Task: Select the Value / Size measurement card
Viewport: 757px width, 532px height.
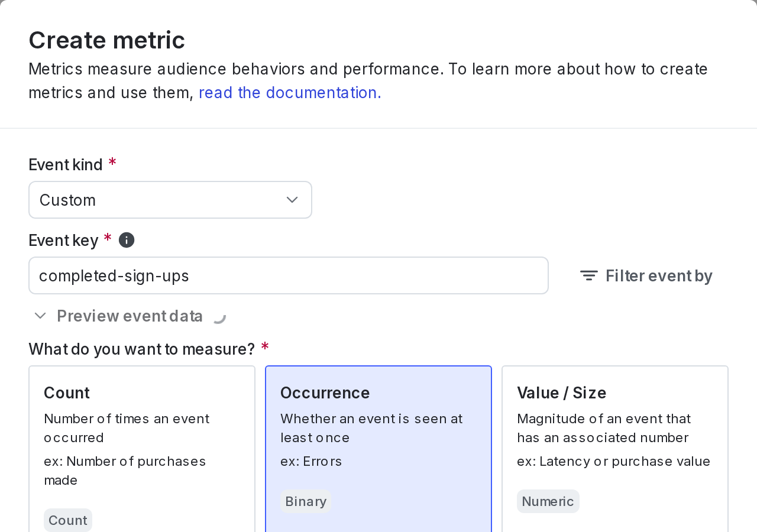Action: (615, 449)
